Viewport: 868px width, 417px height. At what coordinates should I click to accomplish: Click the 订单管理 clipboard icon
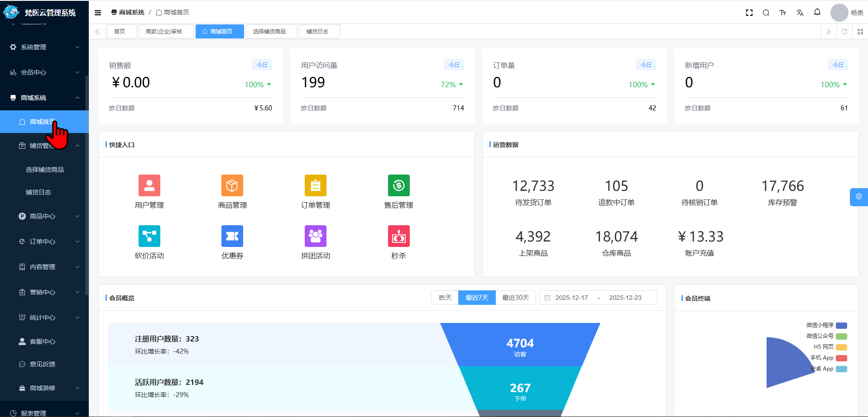point(316,185)
